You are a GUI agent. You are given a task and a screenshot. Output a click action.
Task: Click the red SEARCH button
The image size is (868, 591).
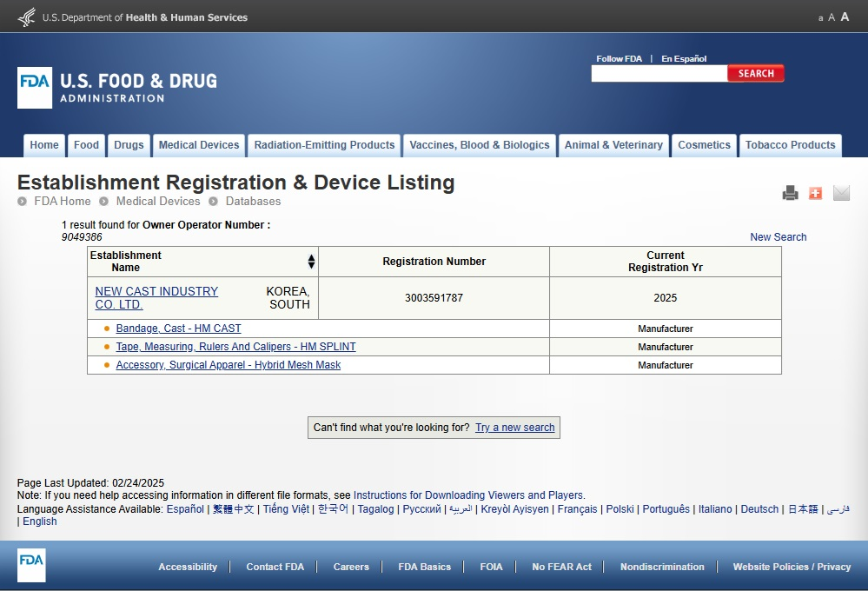tap(756, 73)
